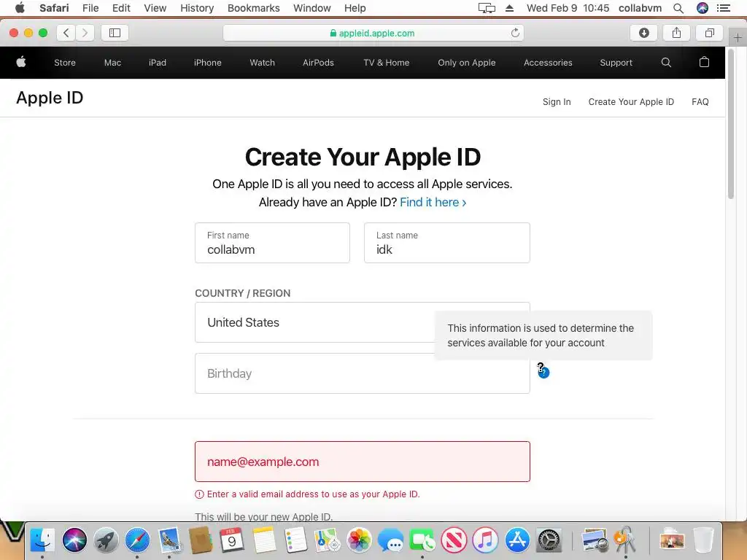Image resolution: width=747 pixels, height=560 pixels.
Task: Add a new tab with plus button
Action: [x=738, y=38]
